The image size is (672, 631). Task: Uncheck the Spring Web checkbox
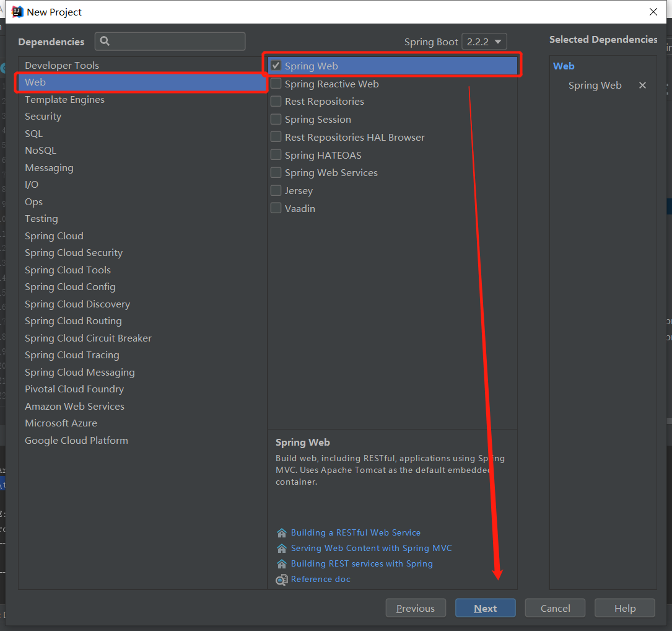point(276,66)
